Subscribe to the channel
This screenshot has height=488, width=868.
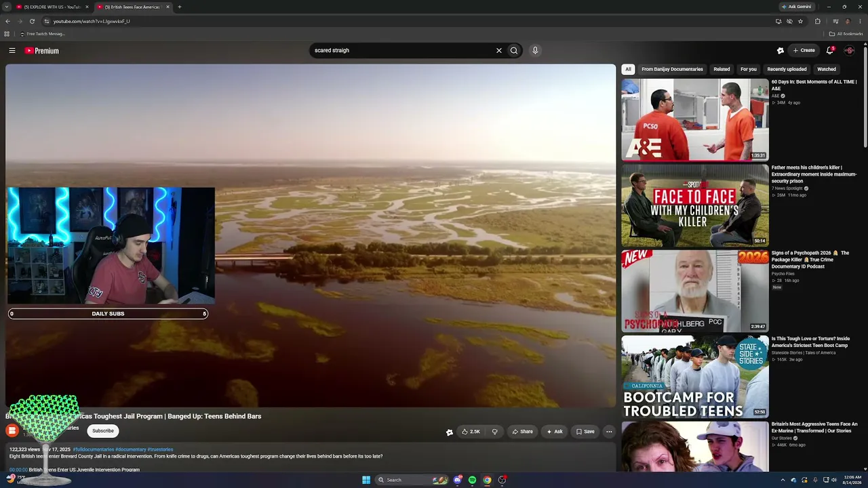click(103, 431)
